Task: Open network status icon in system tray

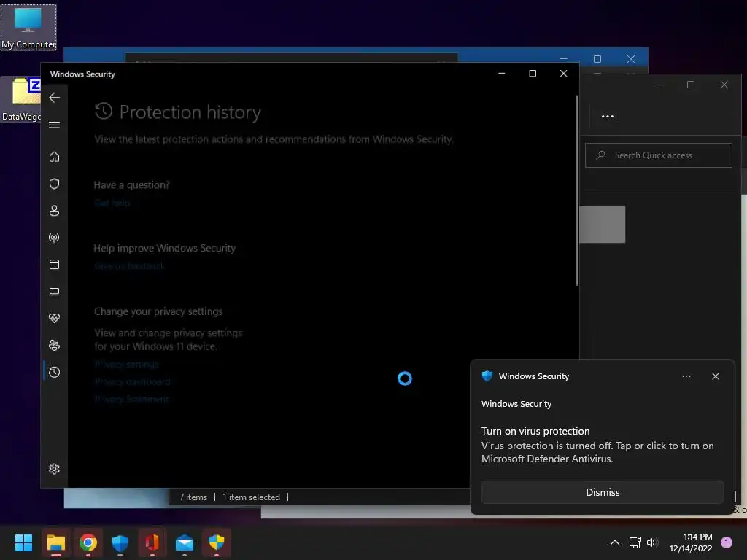Action: point(635,542)
